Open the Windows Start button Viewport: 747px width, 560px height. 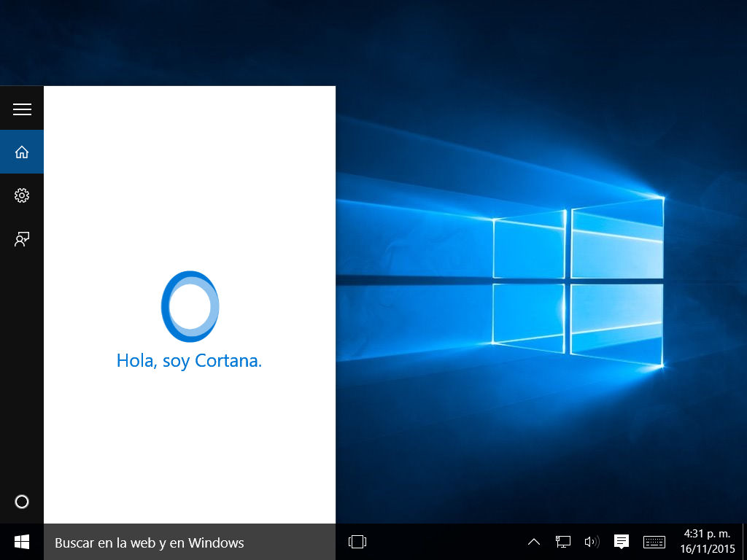(x=22, y=542)
